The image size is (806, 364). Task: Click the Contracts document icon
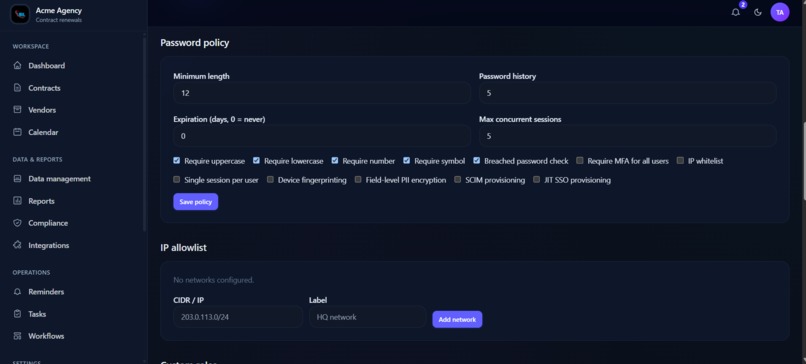[17, 88]
